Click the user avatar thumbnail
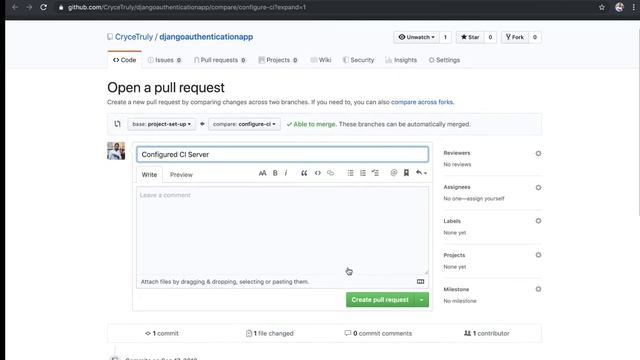 tap(116, 151)
